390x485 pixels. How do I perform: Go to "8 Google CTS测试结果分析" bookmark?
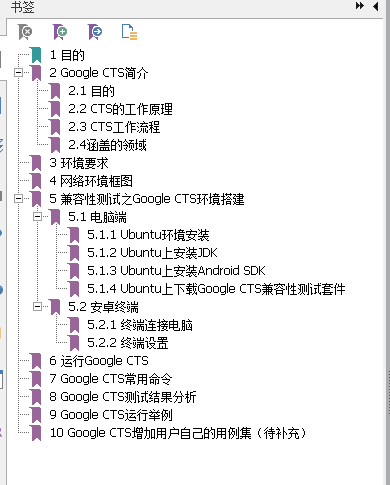(123, 397)
